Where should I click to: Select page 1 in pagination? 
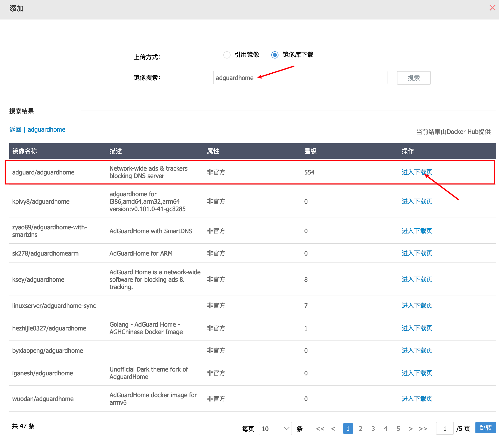[x=348, y=428]
